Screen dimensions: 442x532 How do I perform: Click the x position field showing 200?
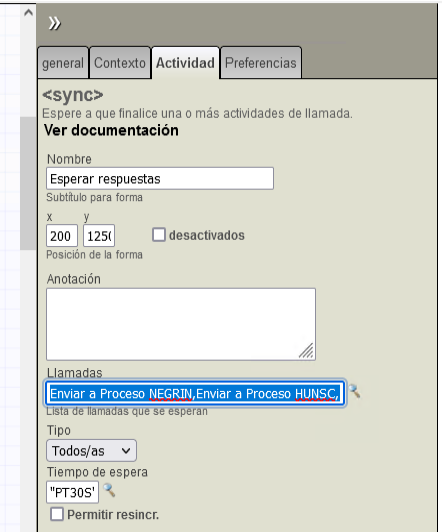coord(62,235)
